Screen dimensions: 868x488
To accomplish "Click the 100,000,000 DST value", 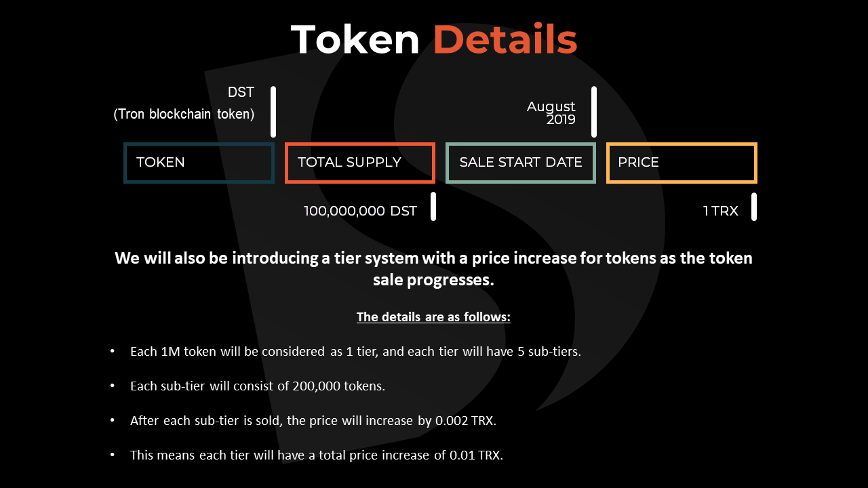I will coord(360,211).
